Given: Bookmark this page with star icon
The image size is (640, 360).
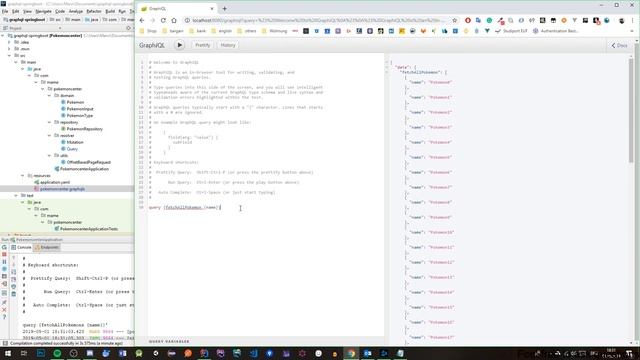Looking at the screenshot, I should 455,20.
